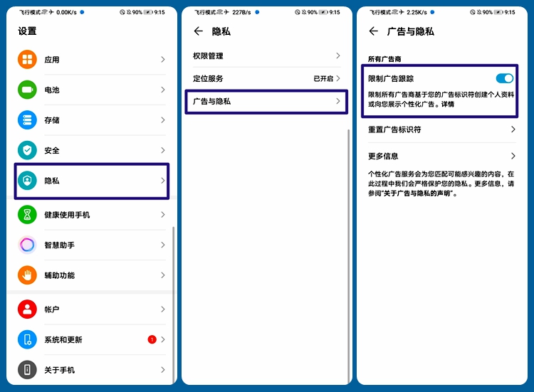Viewport: 534px width, 392px height.
Task: Go back from the 隐私 screen
Action: tap(199, 31)
